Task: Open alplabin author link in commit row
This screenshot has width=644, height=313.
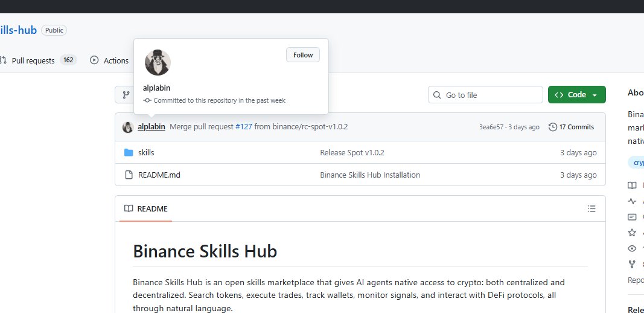Action: coord(151,127)
